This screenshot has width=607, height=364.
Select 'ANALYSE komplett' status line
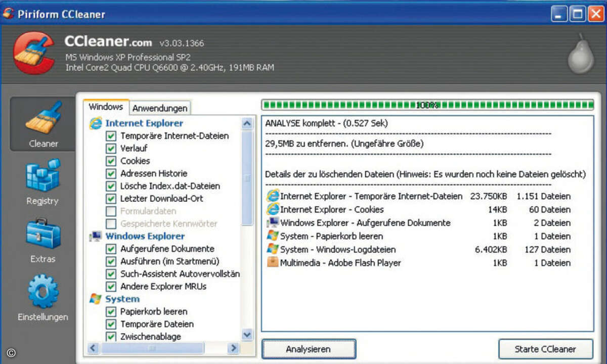pyautogui.click(x=327, y=123)
